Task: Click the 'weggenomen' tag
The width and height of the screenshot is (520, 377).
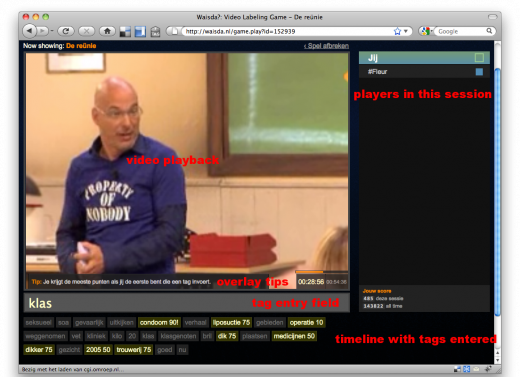Action: 45,336
